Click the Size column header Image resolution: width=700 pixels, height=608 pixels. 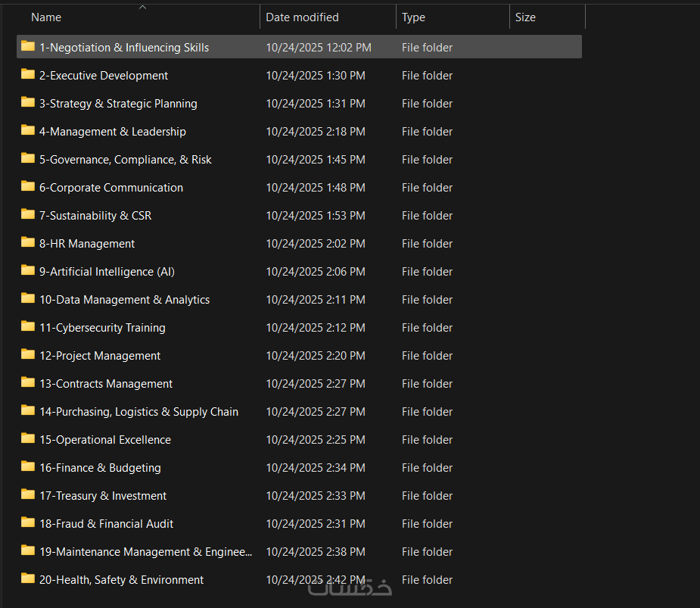pyautogui.click(x=525, y=17)
